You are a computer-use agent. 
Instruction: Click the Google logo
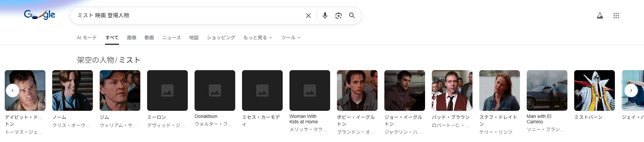pos(40,15)
